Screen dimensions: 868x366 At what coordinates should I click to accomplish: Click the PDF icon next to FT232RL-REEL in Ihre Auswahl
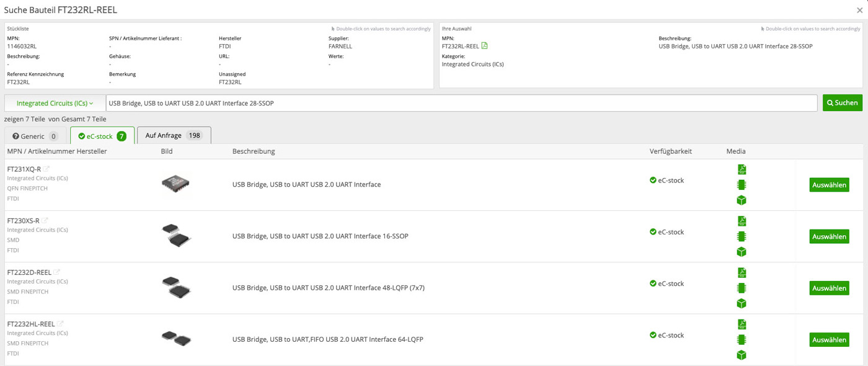[485, 46]
